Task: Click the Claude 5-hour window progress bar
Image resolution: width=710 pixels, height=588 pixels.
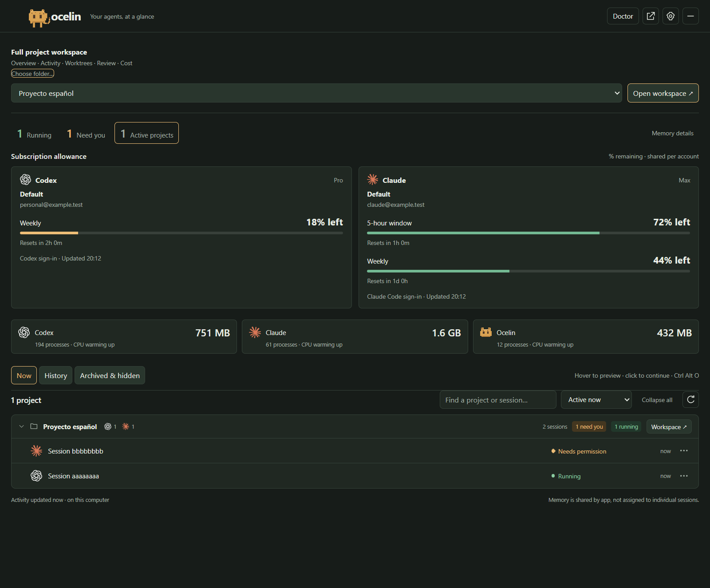Action: 529,233
